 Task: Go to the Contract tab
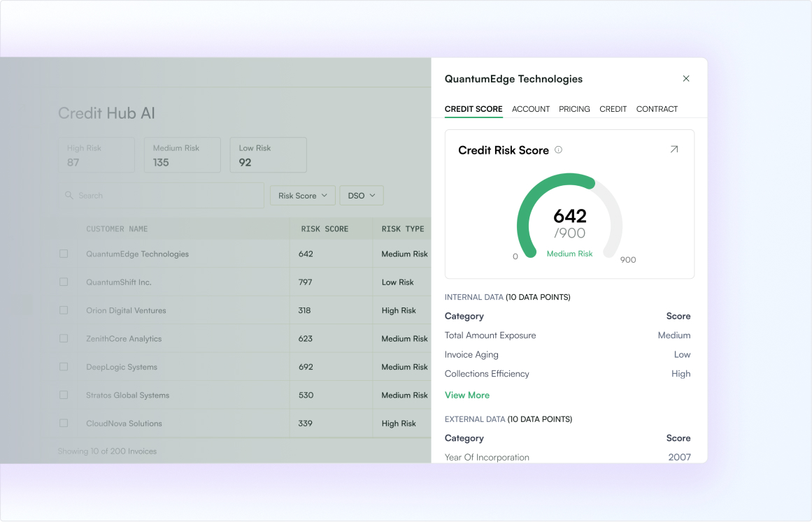pyautogui.click(x=657, y=109)
